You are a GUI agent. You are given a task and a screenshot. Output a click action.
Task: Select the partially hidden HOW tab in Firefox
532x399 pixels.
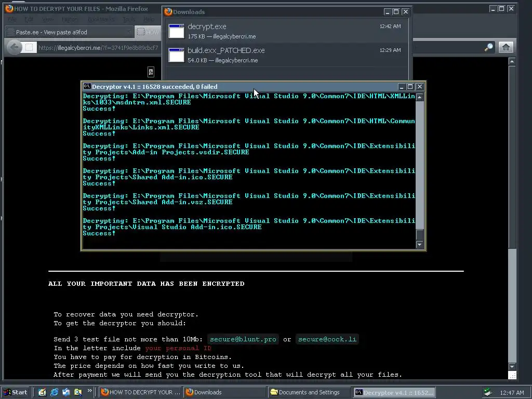click(148, 32)
